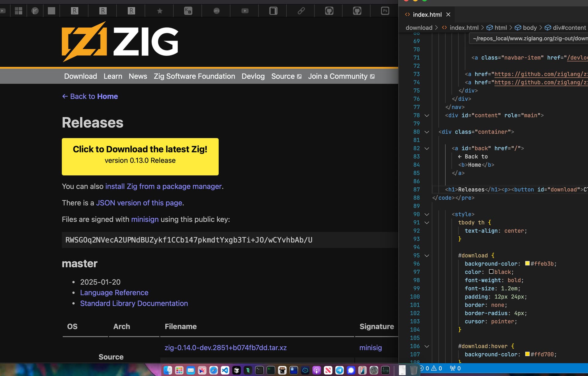Fold the tbody th rule at line 91
Image resolution: width=588 pixels, height=376 pixels.
(x=427, y=223)
